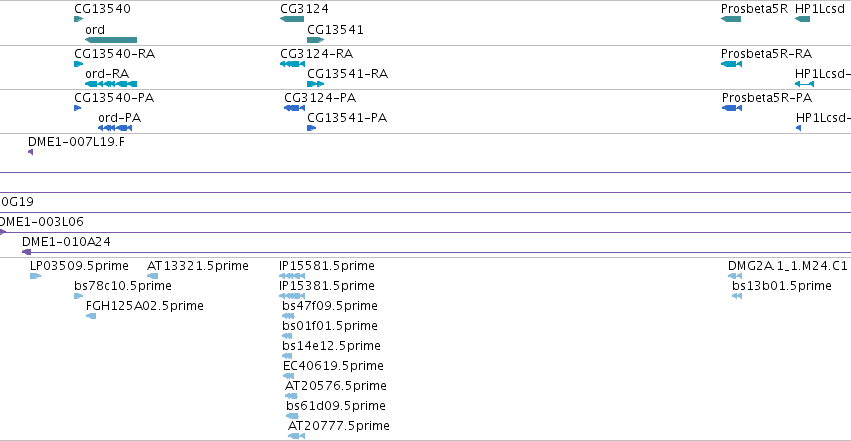Select the DME1-010A24 clone line
851x441 pixels.
pos(436,252)
